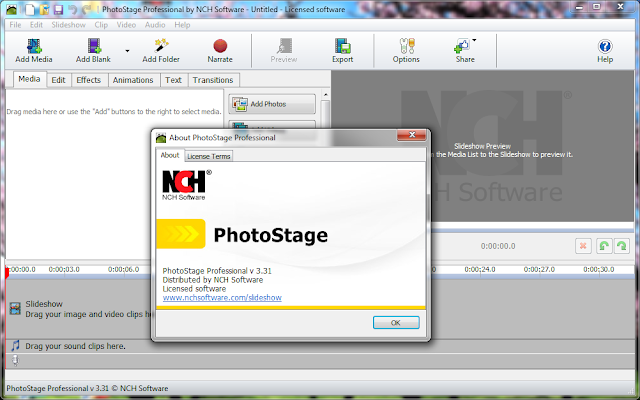Screen dimensions: 640x400
Task: Switch to the Edit tab beside Media
Action: pyautogui.click(x=58, y=80)
